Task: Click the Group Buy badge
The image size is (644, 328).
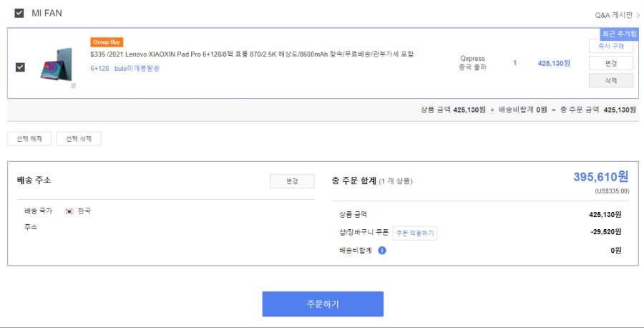Action: pyautogui.click(x=107, y=42)
